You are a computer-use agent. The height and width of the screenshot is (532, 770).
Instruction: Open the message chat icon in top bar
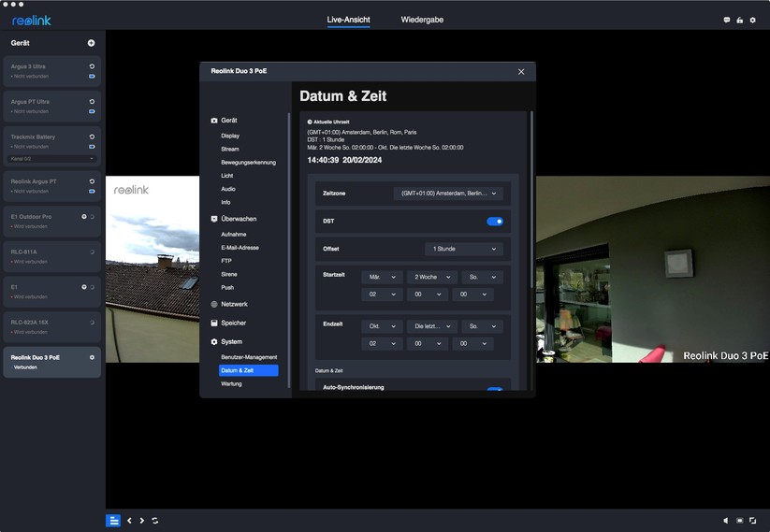727,20
